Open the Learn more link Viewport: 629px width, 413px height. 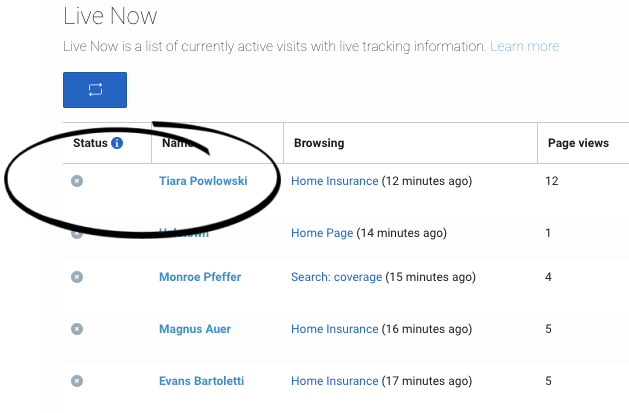[x=524, y=46]
